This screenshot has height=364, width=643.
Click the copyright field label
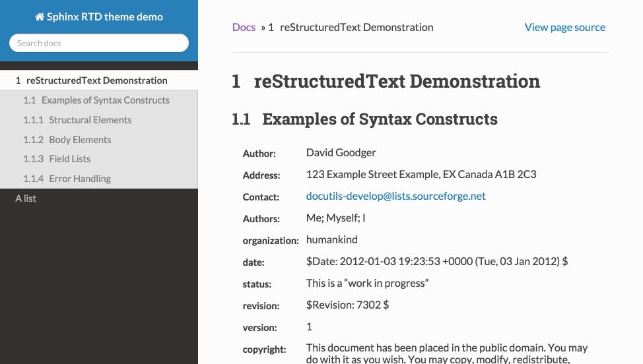coord(264,349)
